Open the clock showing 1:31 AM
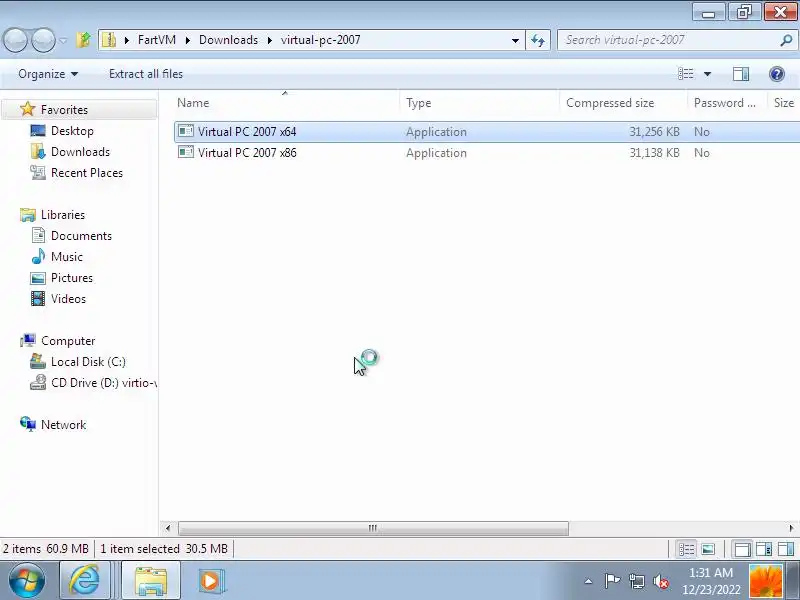The width and height of the screenshot is (800, 600). click(x=711, y=581)
